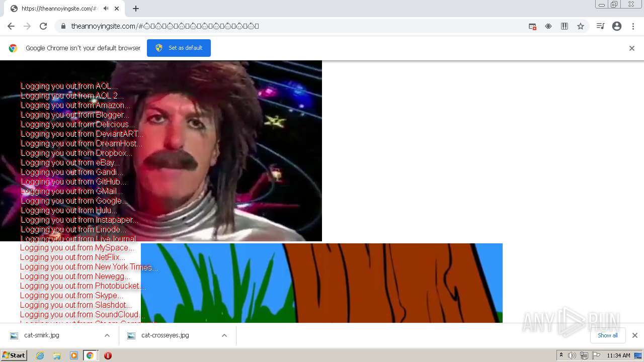The width and height of the screenshot is (644, 362).
Task: Reload theannoyingsite.com page
Action: point(43,26)
